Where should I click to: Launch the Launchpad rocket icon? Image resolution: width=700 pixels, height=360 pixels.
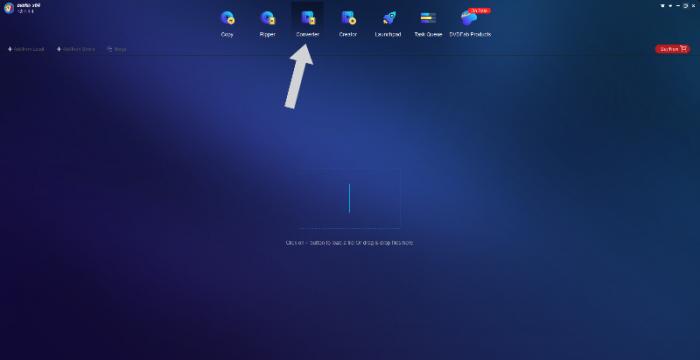(388, 18)
